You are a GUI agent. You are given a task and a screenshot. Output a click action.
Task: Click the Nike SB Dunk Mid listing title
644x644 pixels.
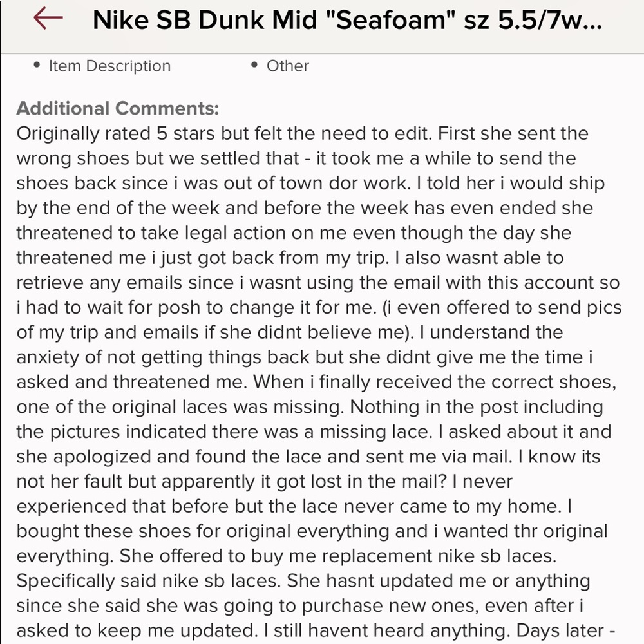[348, 21]
